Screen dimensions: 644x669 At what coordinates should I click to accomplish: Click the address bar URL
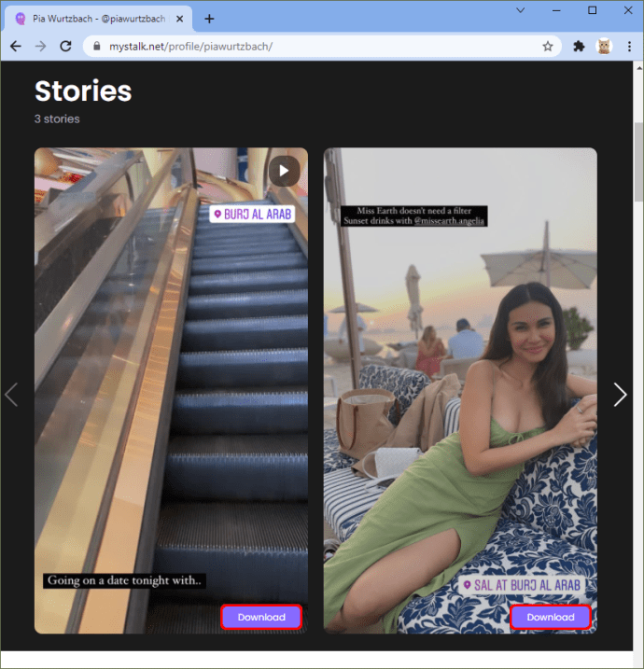pos(190,46)
